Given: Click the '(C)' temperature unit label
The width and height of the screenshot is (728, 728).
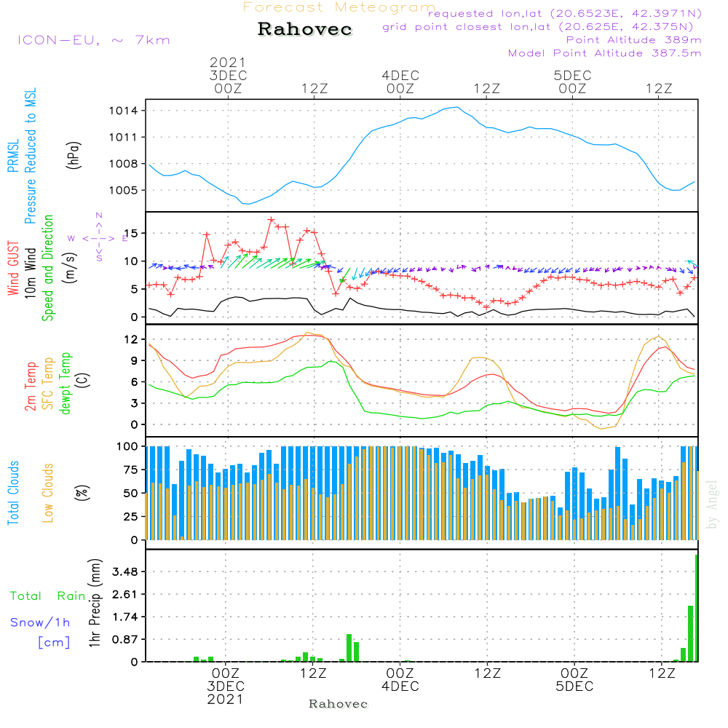Looking at the screenshot, I should [x=83, y=381].
